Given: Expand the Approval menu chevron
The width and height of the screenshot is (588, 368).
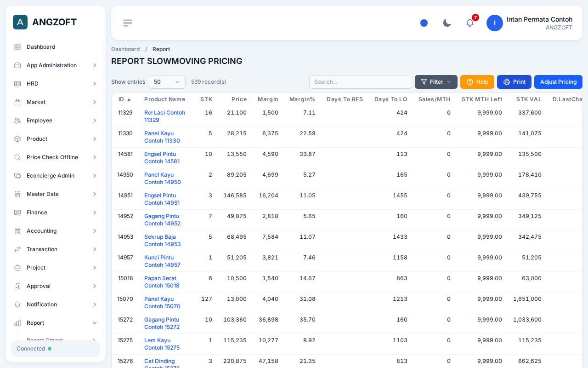Looking at the screenshot, I should pyautogui.click(x=95, y=286).
